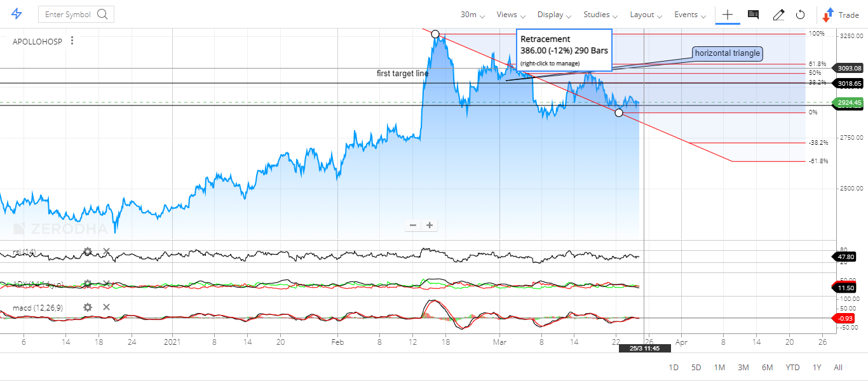Select 1Y time range

point(817,368)
